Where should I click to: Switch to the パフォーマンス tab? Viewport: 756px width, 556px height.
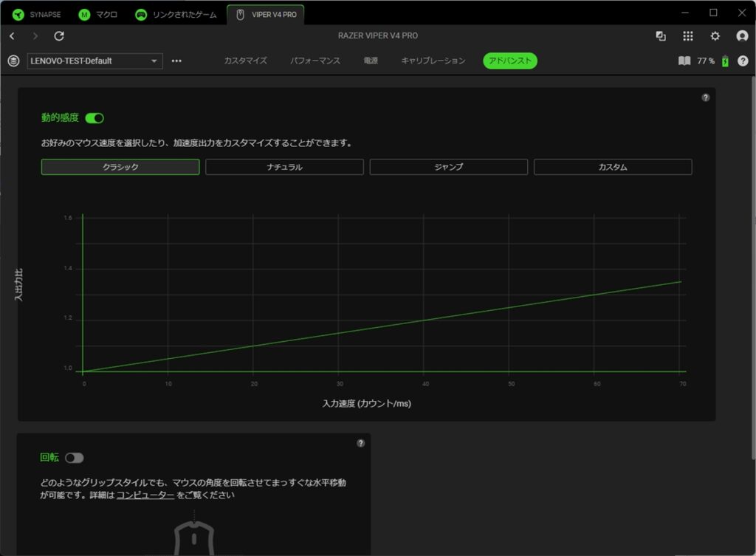[315, 61]
